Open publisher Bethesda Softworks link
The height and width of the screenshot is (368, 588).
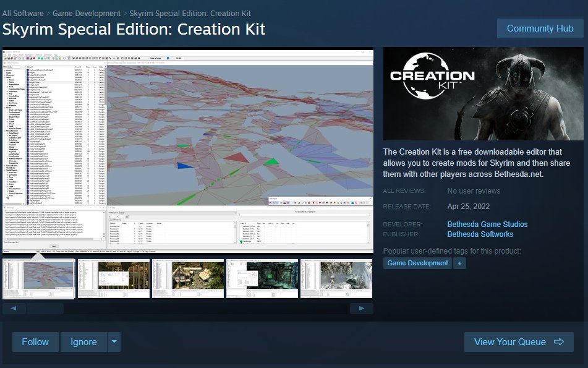tap(480, 234)
